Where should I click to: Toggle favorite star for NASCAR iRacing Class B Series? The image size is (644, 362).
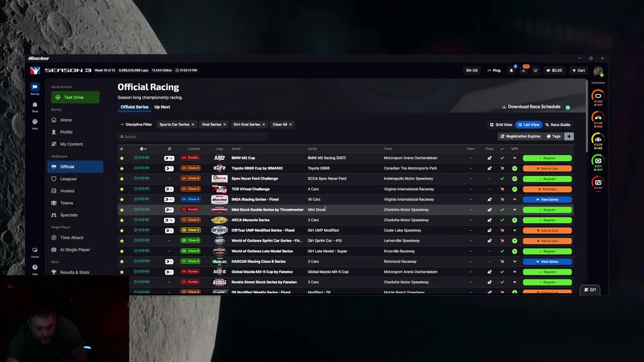[x=121, y=261]
